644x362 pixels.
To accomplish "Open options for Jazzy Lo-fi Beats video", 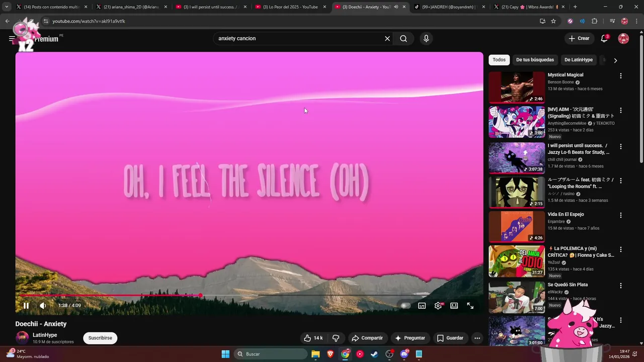I will pos(620,146).
